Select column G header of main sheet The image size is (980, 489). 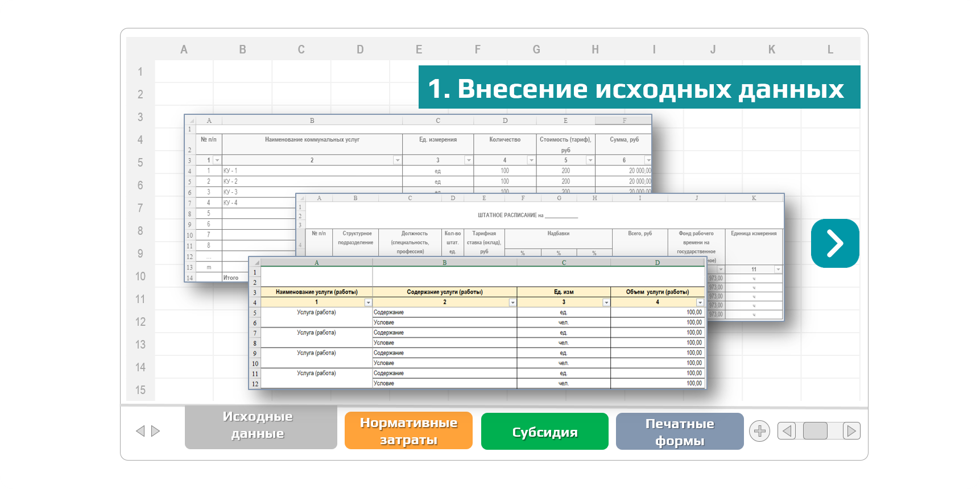536,49
